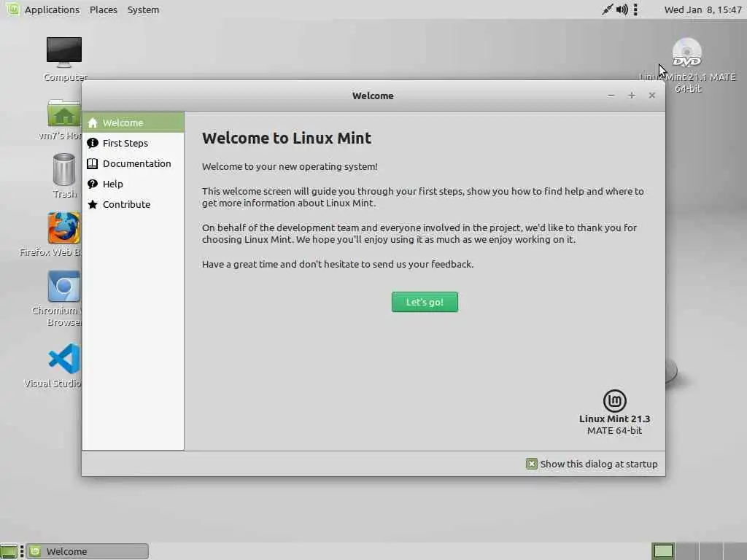Click the Linux Mint 21.3 version text
Image resolution: width=747 pixels, height=560 pixels.
pos(614,419)
